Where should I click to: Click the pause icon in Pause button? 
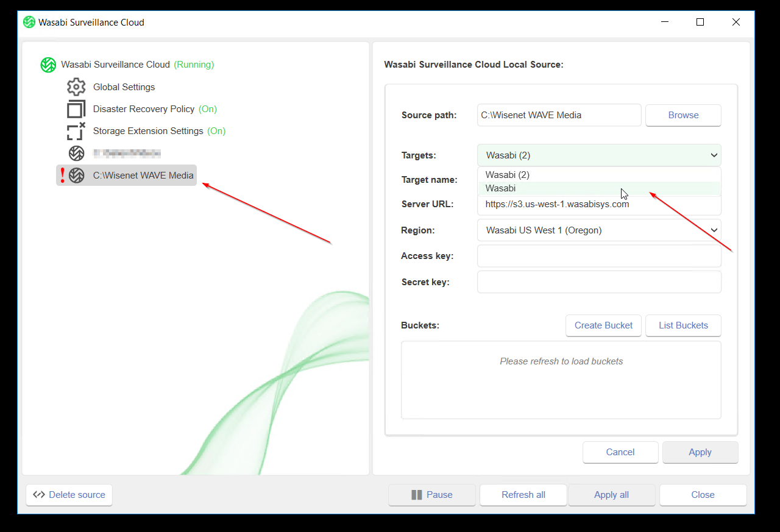417,495
